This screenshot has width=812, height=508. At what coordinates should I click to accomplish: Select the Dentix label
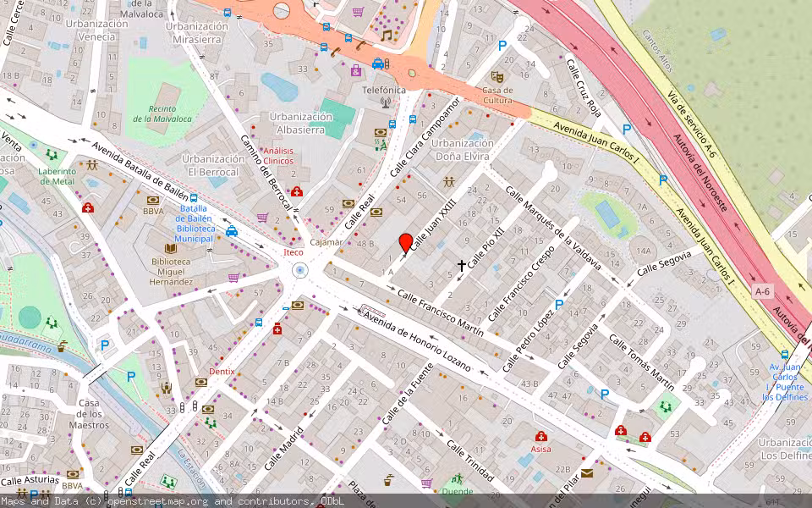(222, 371)
